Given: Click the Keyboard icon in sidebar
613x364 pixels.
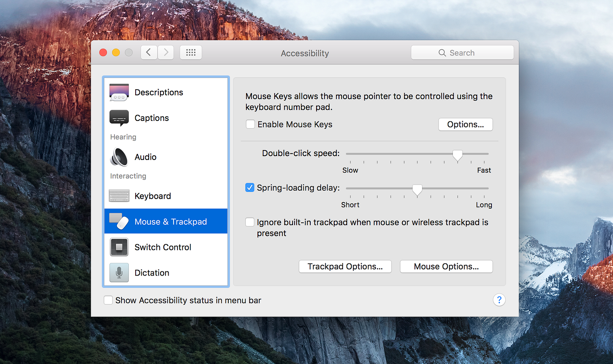Looking at the screenshot, I should coord(119,196).
